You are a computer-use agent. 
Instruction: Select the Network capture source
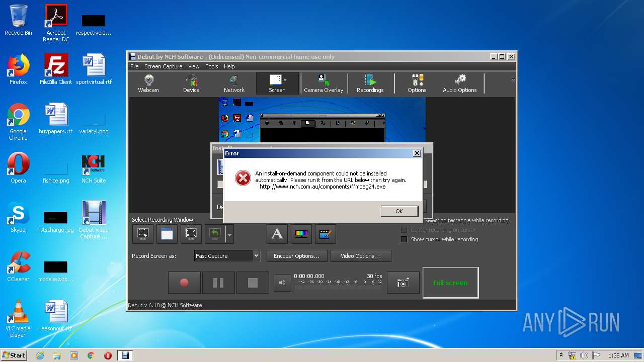(234, 83)
